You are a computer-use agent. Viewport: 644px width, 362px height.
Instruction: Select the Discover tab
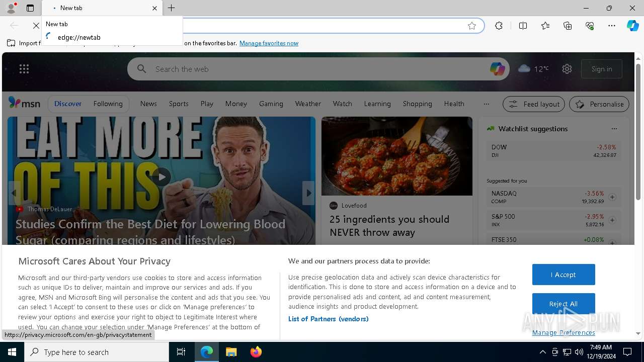pyautogui.click(x=68, y=104)
